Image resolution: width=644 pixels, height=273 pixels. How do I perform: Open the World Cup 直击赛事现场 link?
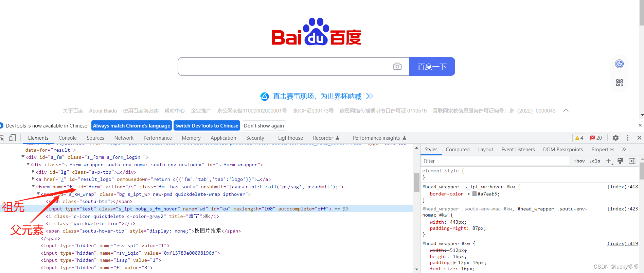point(317,96)
